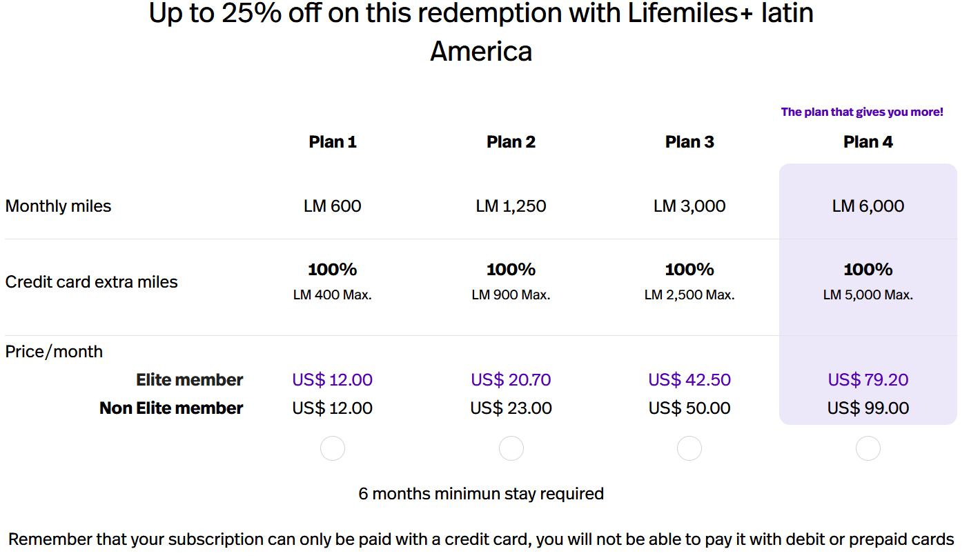Click the US$ 50.00 Non Elite price
Screen dimensions: 980x558
[689, 408]
